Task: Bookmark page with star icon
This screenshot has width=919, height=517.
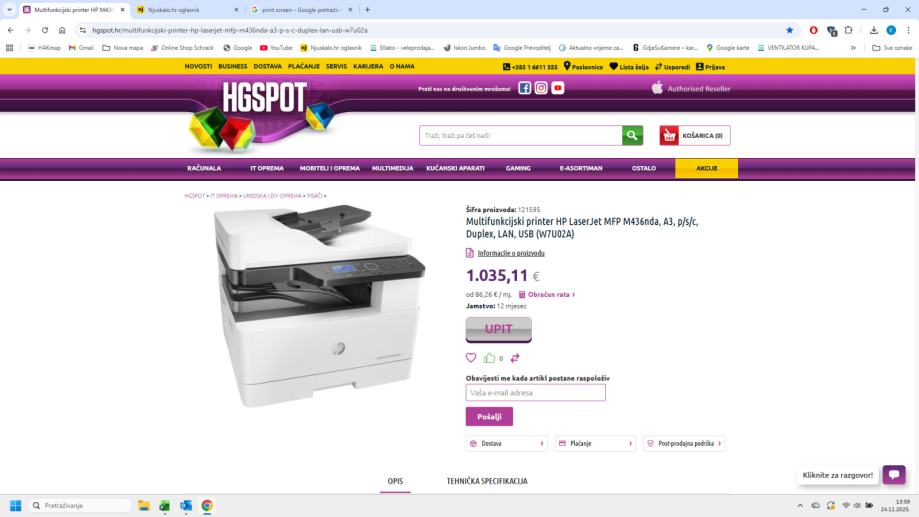Action: point(789,30)
